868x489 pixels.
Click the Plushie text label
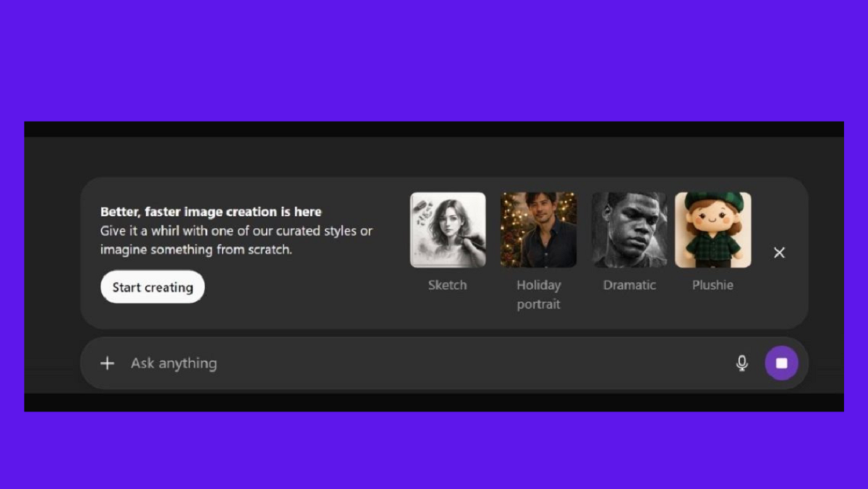point(712,285)
